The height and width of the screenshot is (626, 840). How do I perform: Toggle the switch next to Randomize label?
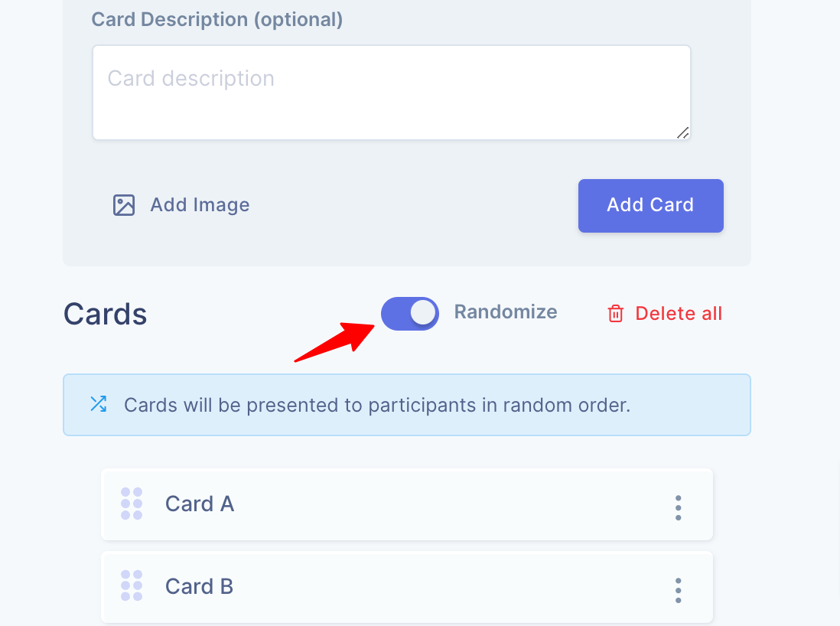tap(410, 313)
